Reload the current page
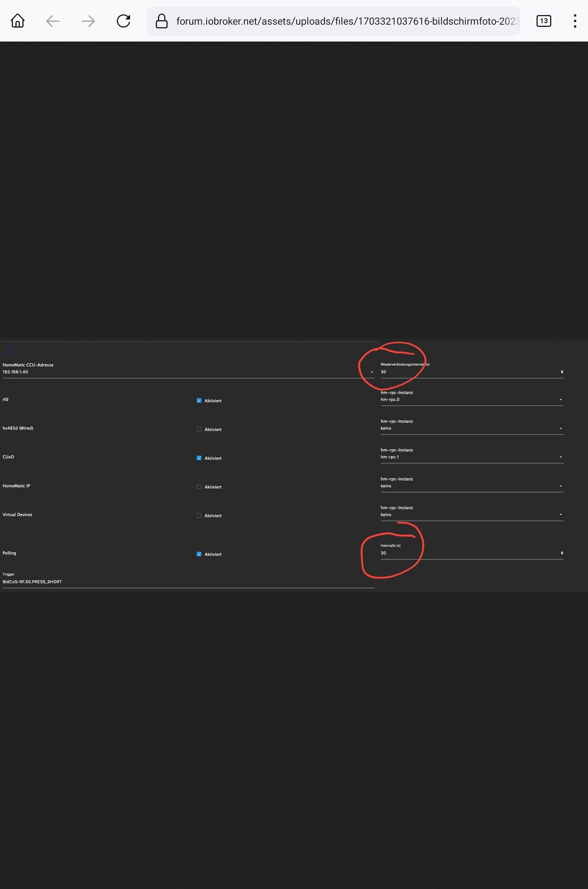The width and height of the screenshot is (588, 889). pyautogui.click(x=123, y=21)
